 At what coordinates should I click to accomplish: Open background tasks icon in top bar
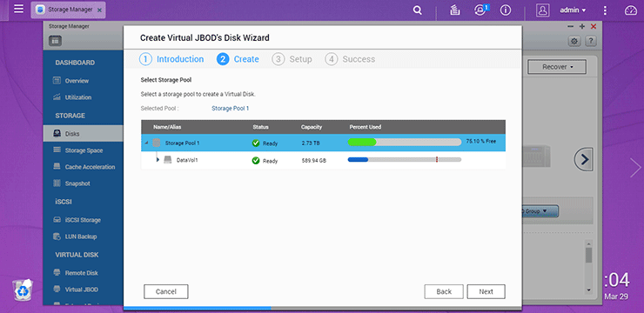454,10
